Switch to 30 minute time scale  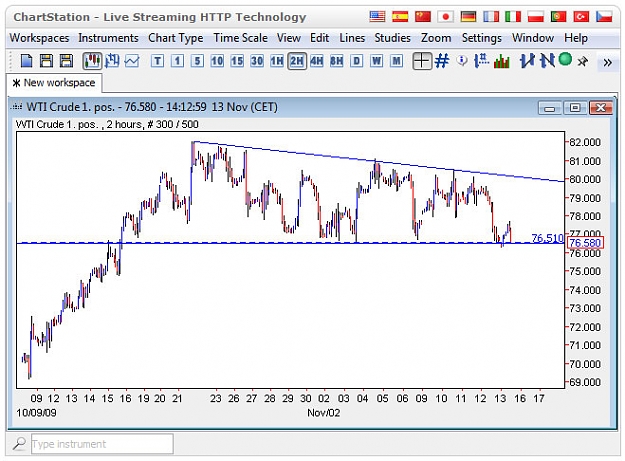coord(257,61)
